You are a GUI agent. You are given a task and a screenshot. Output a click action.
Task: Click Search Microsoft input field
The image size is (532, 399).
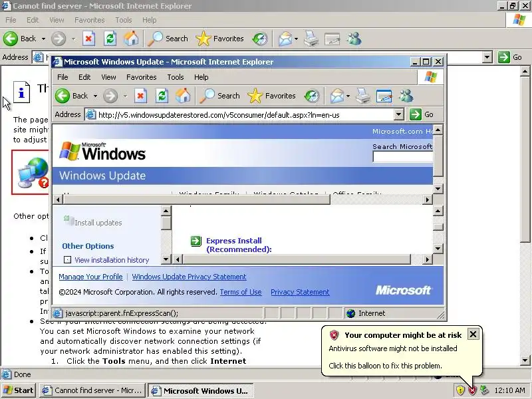pos(403,157)
